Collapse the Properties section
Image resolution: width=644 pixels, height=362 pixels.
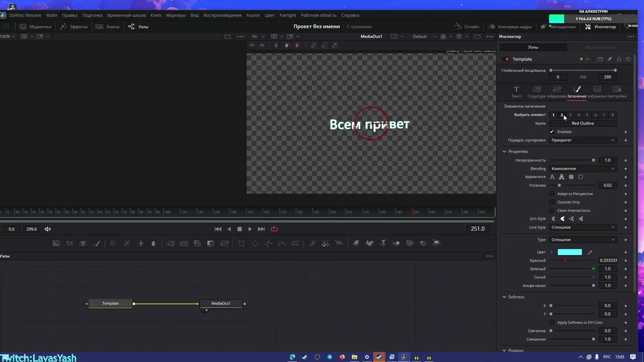coord(505,151)
